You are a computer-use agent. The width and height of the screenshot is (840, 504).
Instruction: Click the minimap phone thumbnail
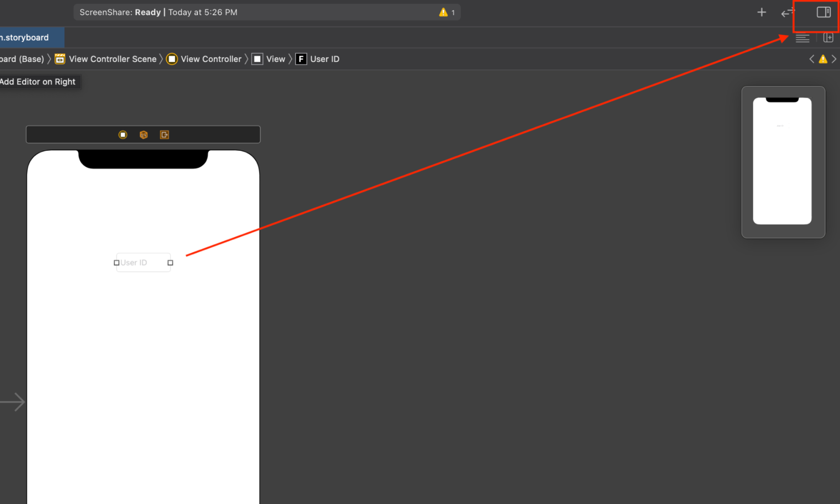pyautogui.click(x=782, y=161)
